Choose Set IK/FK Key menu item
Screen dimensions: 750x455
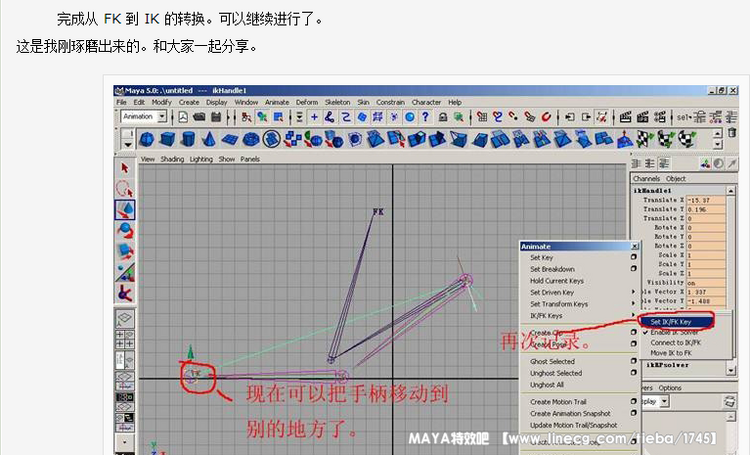click(x=671, y=322)
